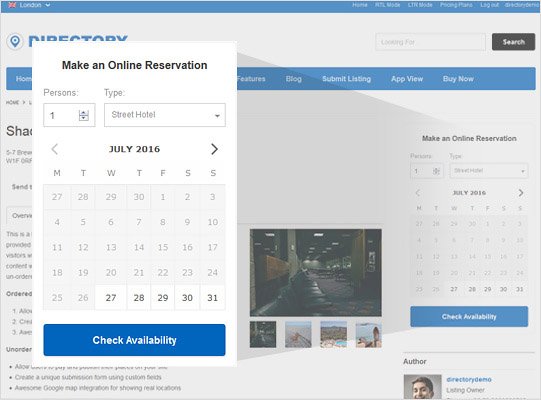Go to next month in sidebar calendar
The height and width of the screenshot is (400, 541).
tap(521, 193)
